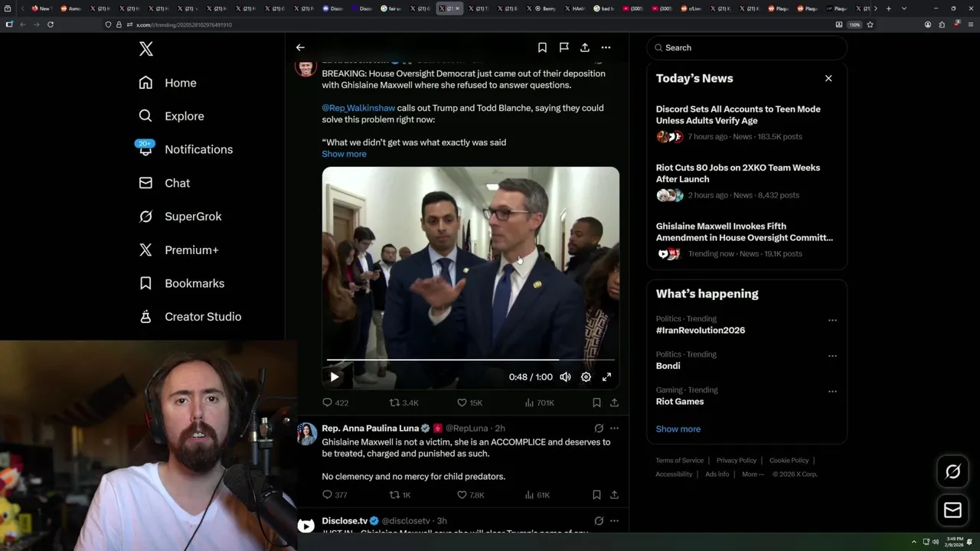Play the video in the post
Screen dimensions: 980x551
[x=335, y=377]
